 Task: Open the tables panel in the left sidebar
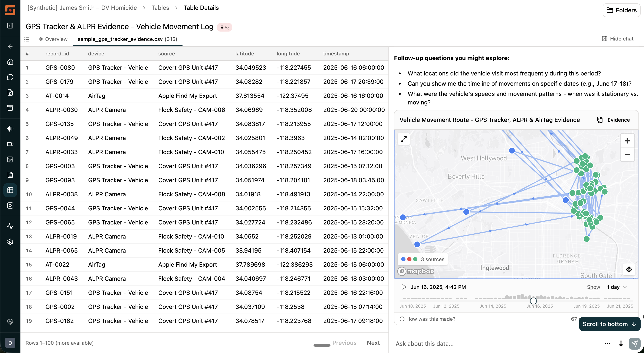pyautogui.click(x=10, y=190)
